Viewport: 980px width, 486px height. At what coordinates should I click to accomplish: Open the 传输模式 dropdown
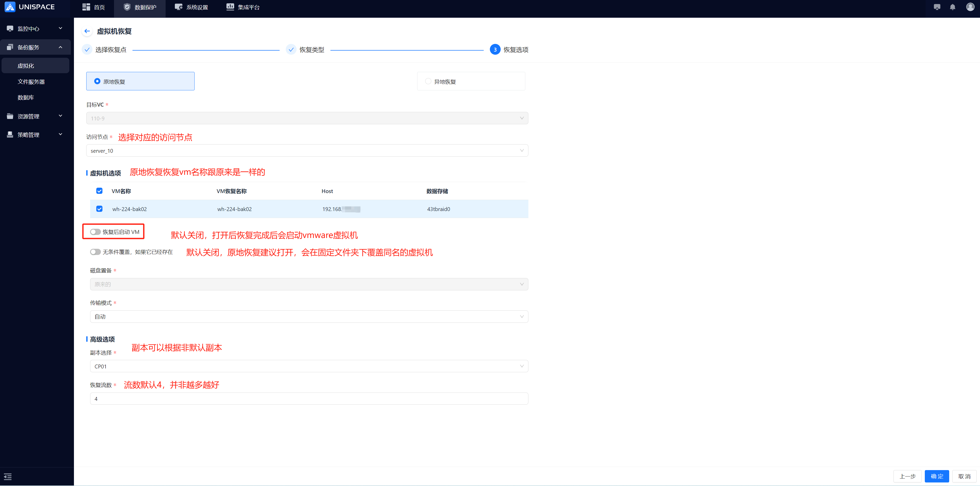tap(309, 316)
